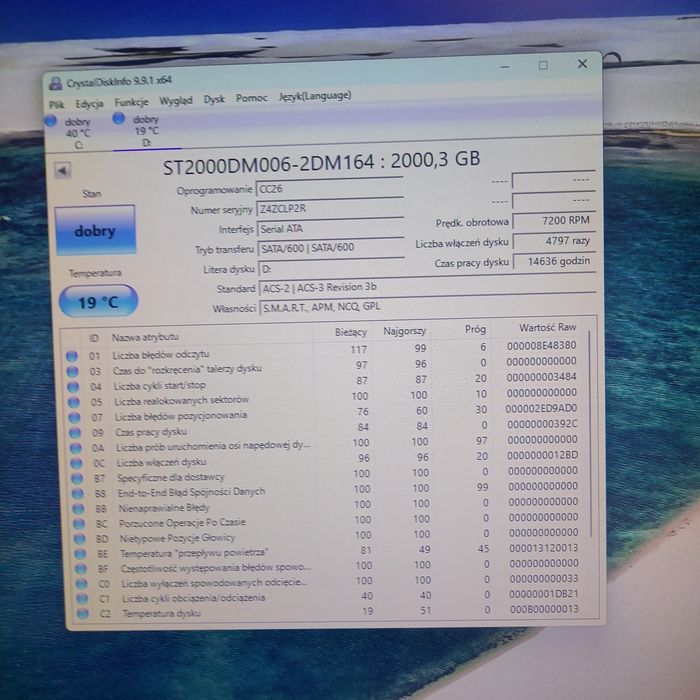The image size is (700, 700).
Task: Click the serial number field Z4ZCLP2R
Action: pyautogui.click(x=330, y=208)
